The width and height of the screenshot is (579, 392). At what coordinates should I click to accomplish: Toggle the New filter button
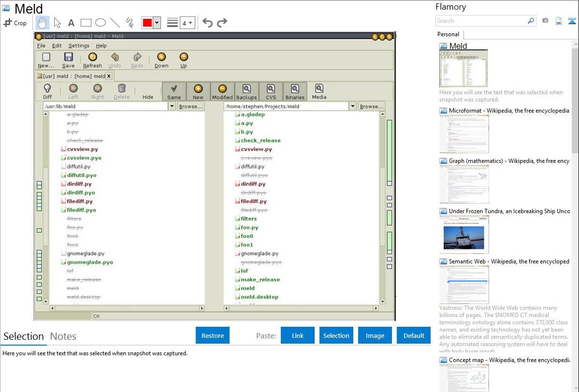click(x=198, y=91)
